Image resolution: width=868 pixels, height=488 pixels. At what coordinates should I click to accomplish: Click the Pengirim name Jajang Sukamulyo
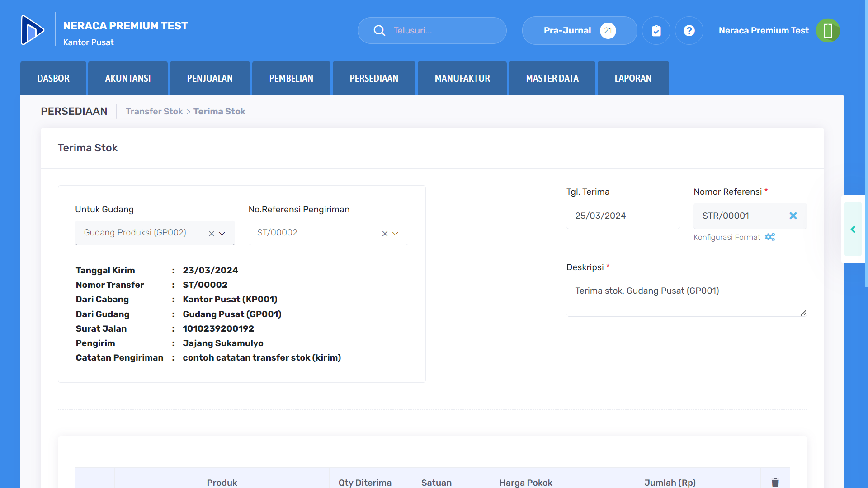(x=223, y=343)
